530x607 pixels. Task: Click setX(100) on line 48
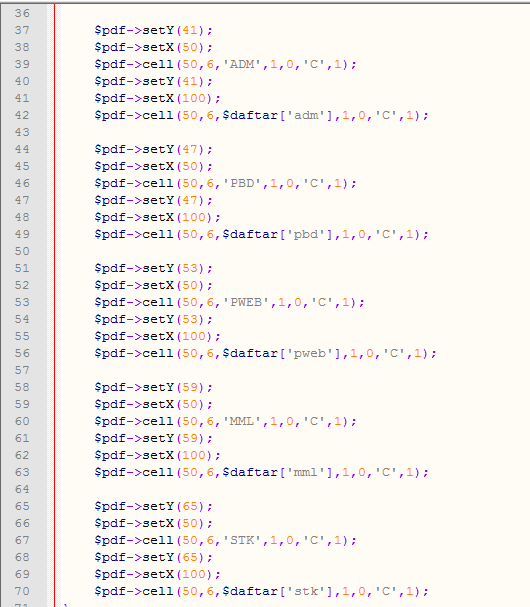(177, 217)
